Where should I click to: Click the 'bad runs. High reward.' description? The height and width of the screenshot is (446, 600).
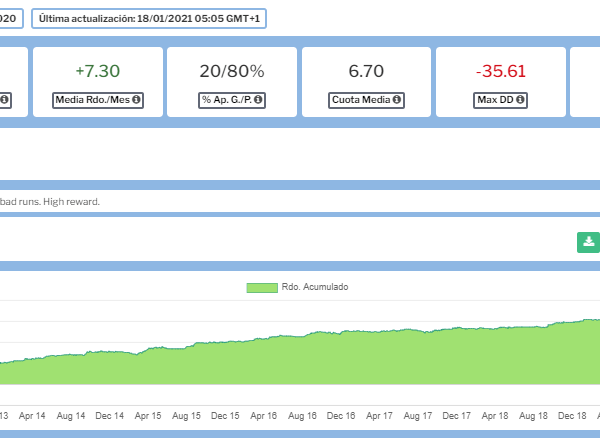50,201
